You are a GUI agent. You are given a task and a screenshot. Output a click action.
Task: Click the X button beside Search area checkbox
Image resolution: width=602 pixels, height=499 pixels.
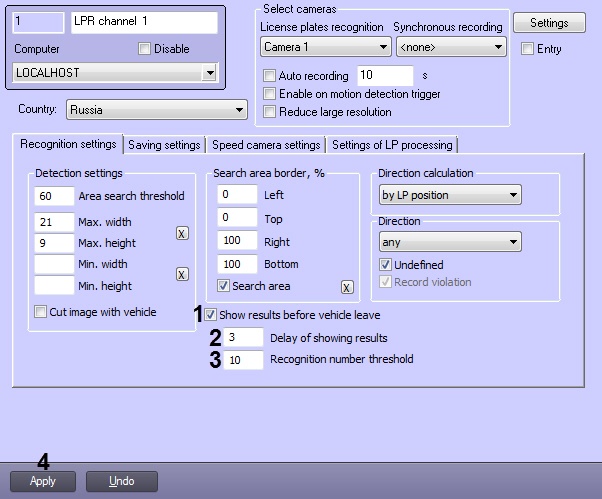(x=347, y=287)
